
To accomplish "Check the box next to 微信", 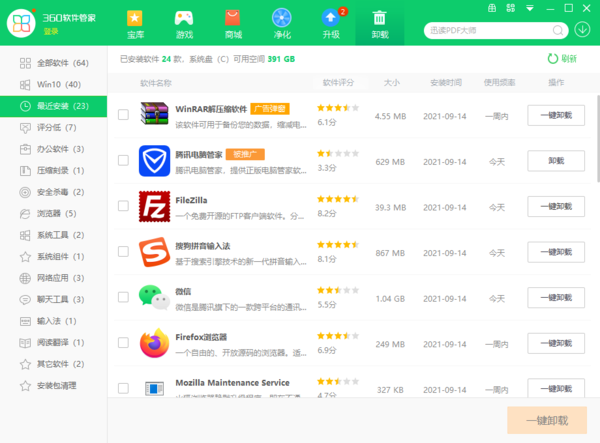I will [123, 297].
